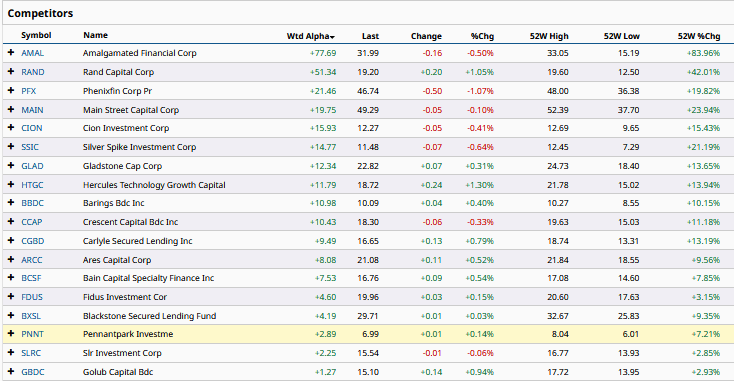Open the PFX symbol link
The height and width of the screenshot is (381, 734).
(29, 91)
